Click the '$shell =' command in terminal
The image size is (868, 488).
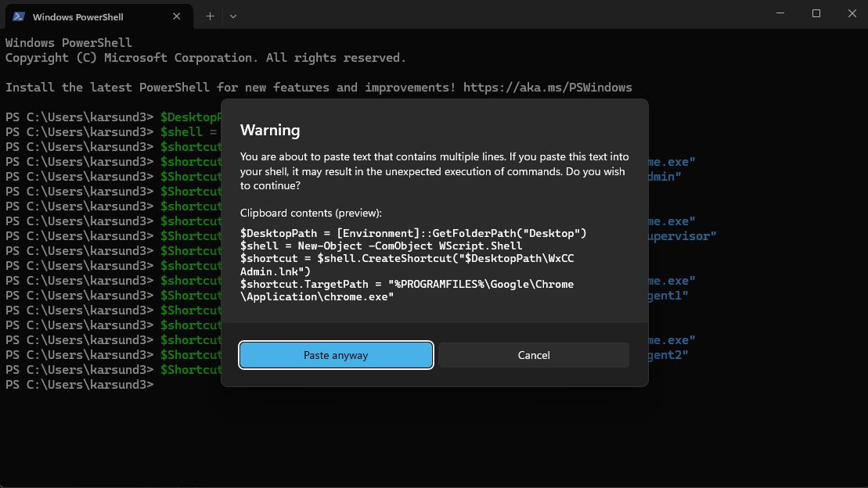point(189,131)
